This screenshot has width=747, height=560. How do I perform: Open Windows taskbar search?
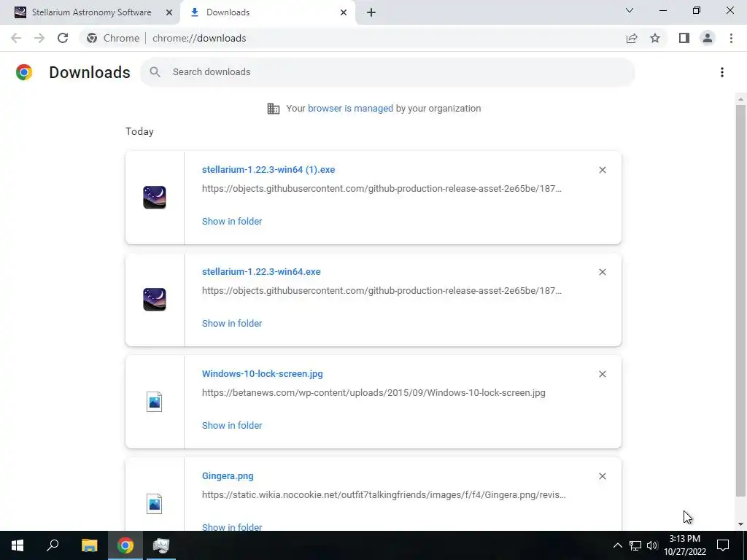click(x=53, y=545)
